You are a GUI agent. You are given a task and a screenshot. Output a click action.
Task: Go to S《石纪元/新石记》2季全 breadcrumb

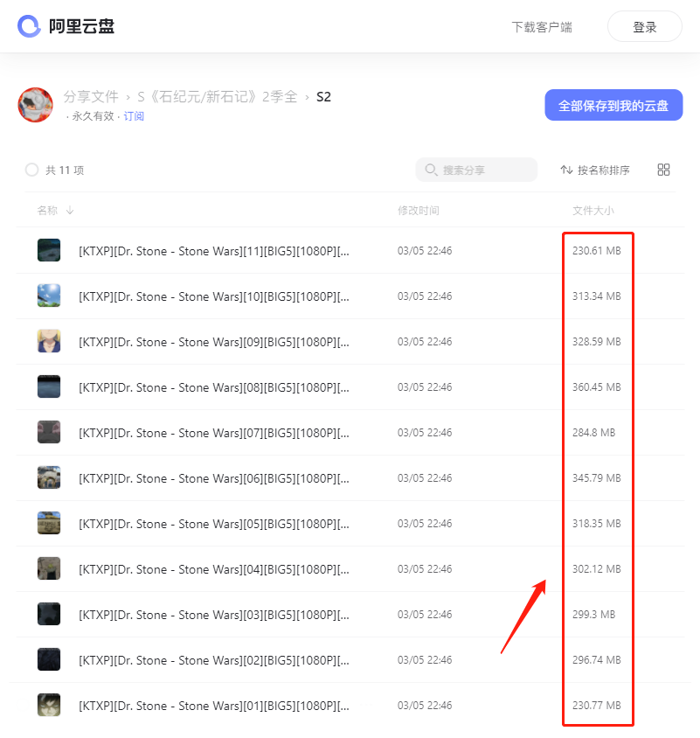218,96
